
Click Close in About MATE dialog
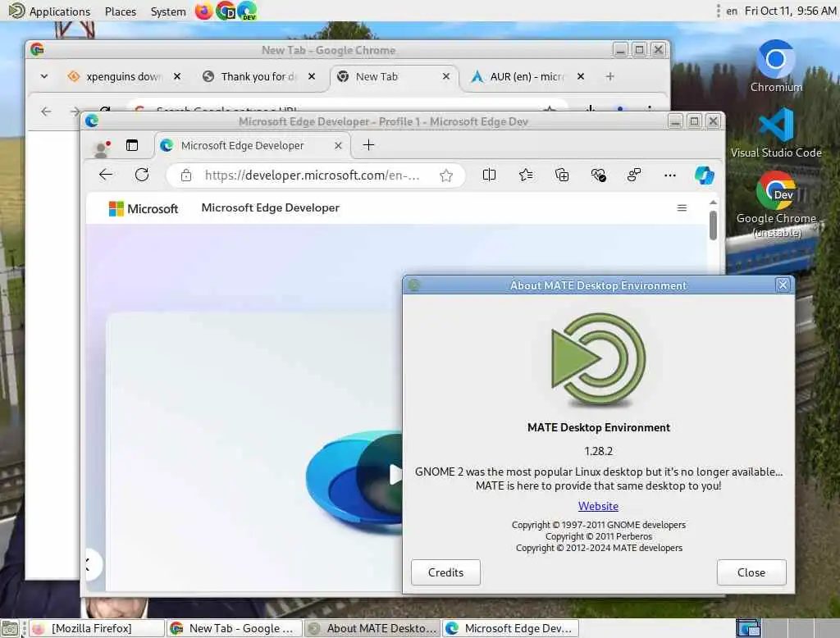tap(751, 572)
